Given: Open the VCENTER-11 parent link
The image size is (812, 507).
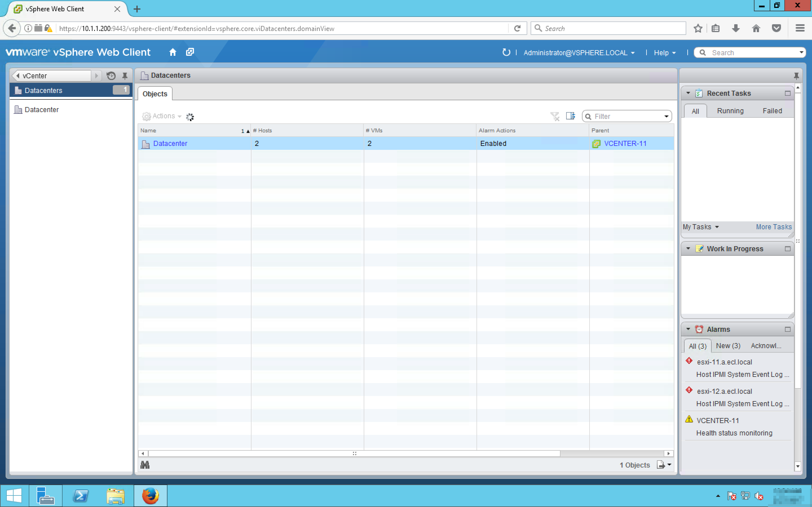Looking at the screenshot, I should (625, 144).
